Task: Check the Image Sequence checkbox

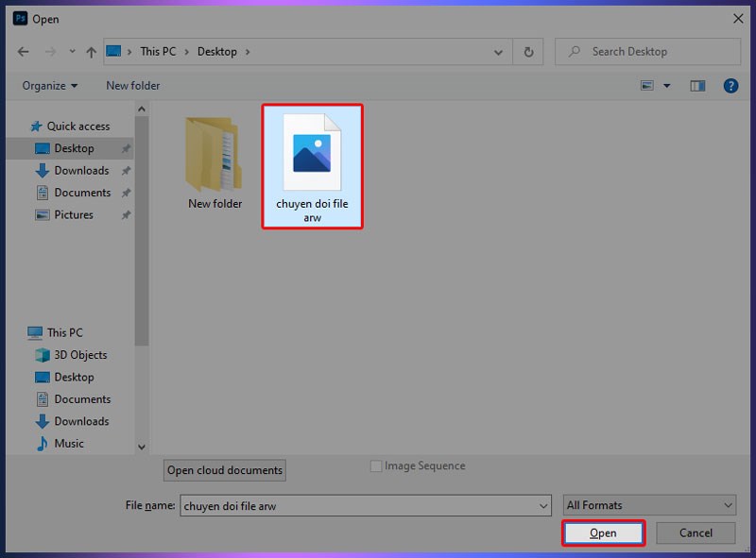Action: coord(376,465)
